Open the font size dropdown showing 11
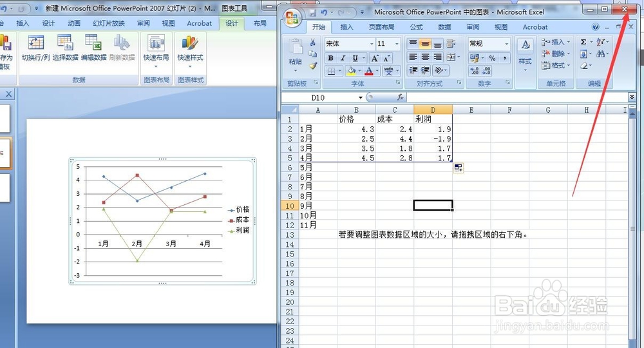The image size is (644, 348). tap(397, 44)
